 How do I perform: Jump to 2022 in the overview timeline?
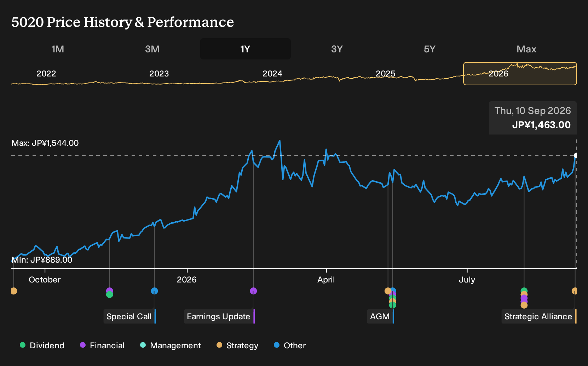46,74
